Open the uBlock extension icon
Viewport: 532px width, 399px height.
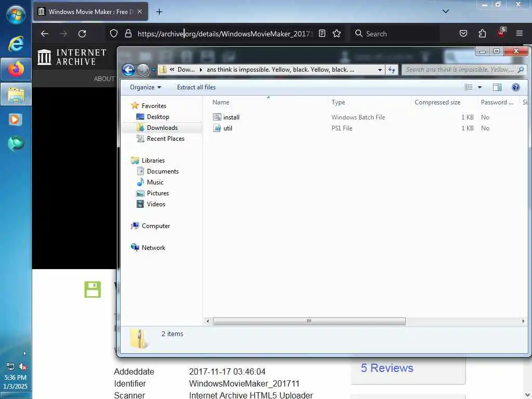(501, 33)
